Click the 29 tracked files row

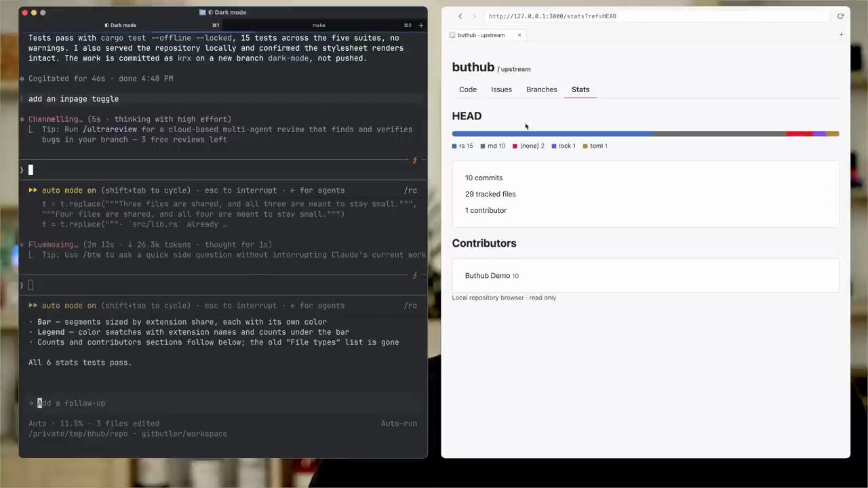click(490, 194)
